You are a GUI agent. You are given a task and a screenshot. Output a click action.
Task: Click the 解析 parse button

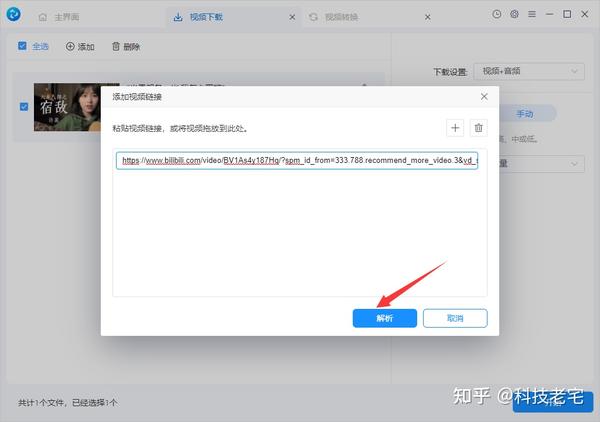click(385, 318)
